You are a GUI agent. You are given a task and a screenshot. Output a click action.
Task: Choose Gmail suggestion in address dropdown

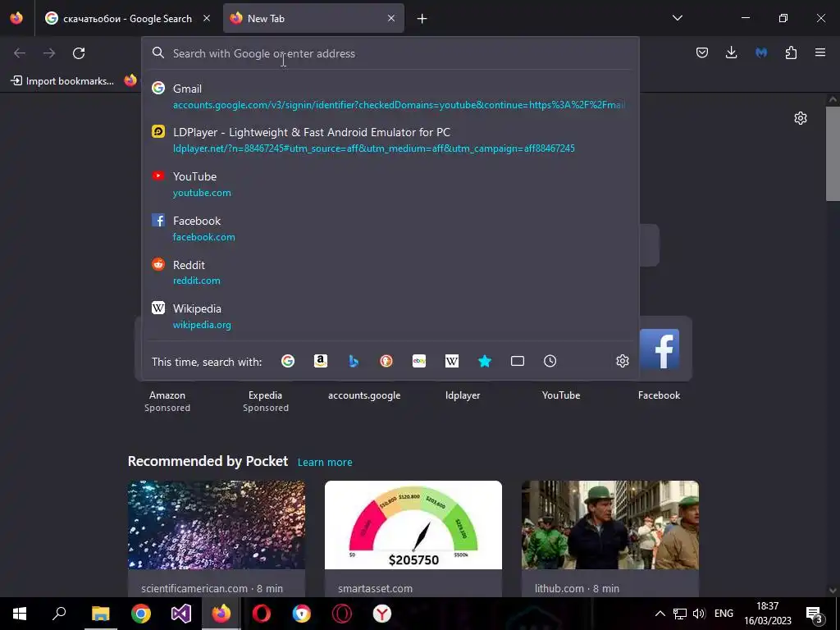pyautogui.click(x=390, y=97)
